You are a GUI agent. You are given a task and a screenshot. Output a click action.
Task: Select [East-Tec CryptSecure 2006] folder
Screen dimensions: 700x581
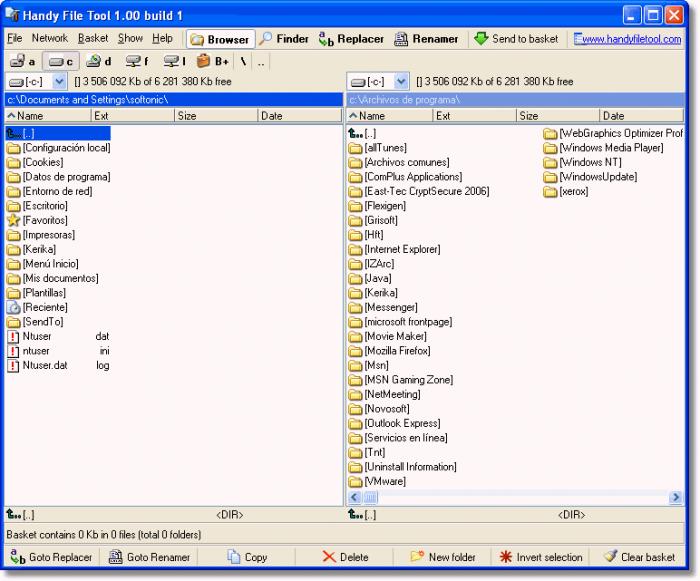(x=419, y=191)
